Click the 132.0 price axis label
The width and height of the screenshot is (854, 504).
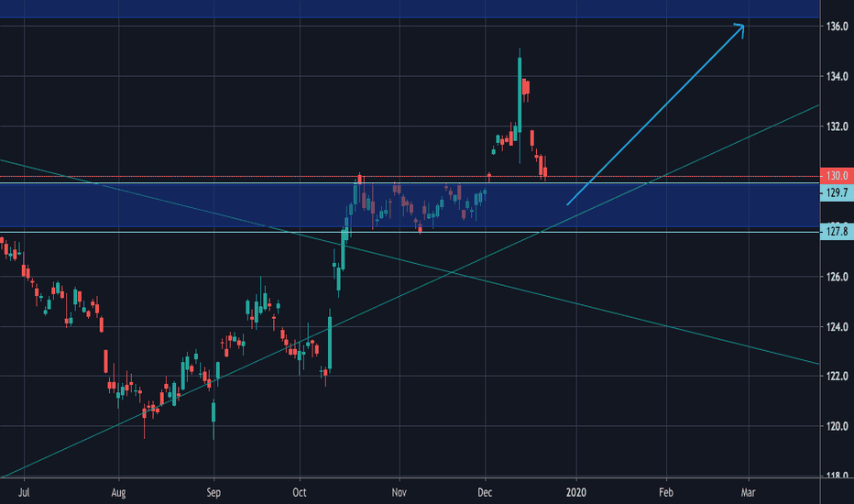(x=838, y=126)
